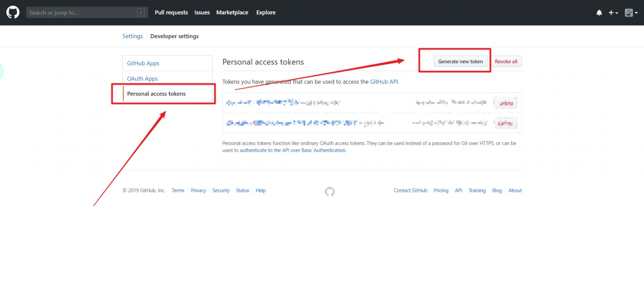Open the GitHub API link
The height and width of the screenshot is (308, 644).
pos(384,81)
